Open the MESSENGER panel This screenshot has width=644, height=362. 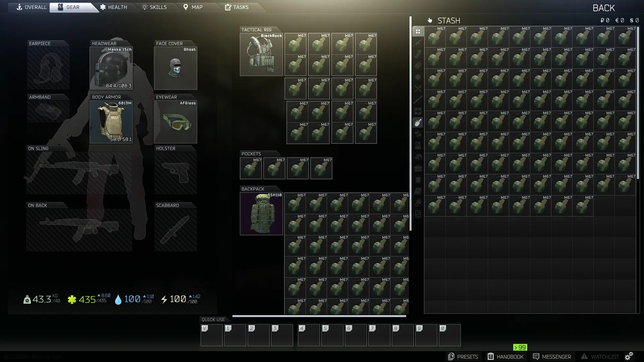point(552,357)
